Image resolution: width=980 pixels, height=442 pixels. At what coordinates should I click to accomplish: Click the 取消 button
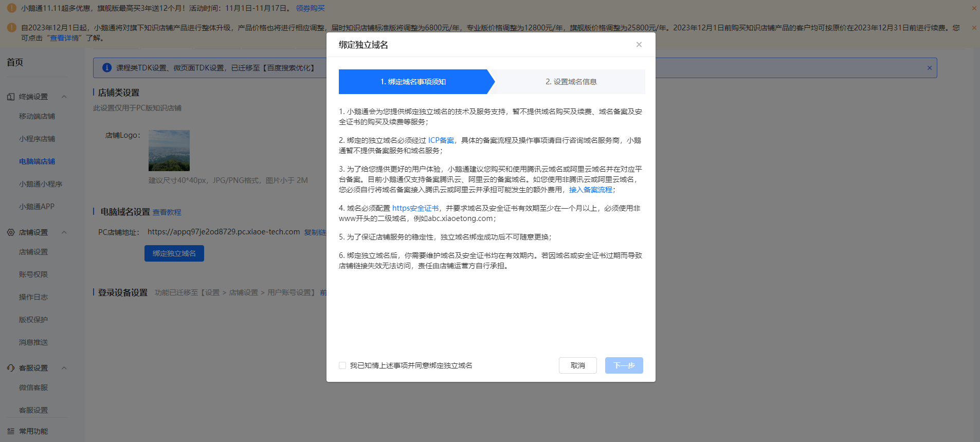(578, 365)
